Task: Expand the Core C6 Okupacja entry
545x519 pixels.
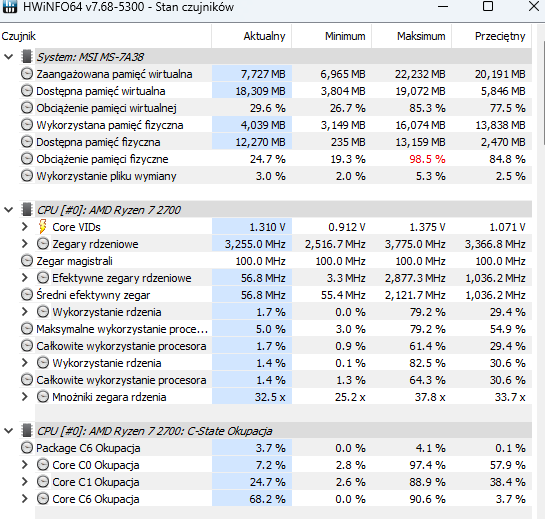Action: pyautogui.click(x=25, y=499)
